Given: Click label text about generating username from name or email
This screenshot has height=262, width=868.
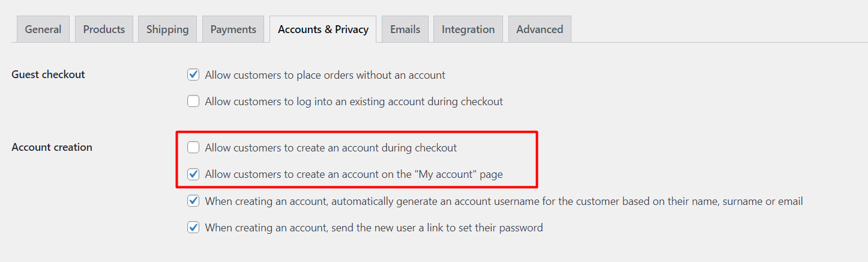Looking at the screenshot, I should [504, 201].
